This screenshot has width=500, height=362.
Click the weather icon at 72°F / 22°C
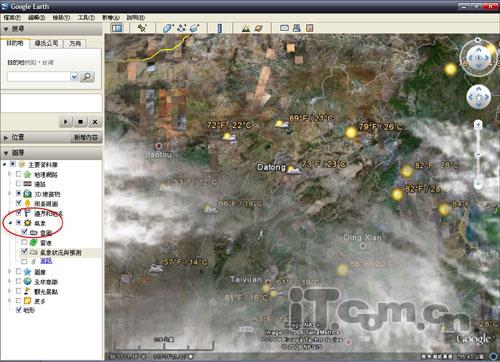[x=230, y=137]
